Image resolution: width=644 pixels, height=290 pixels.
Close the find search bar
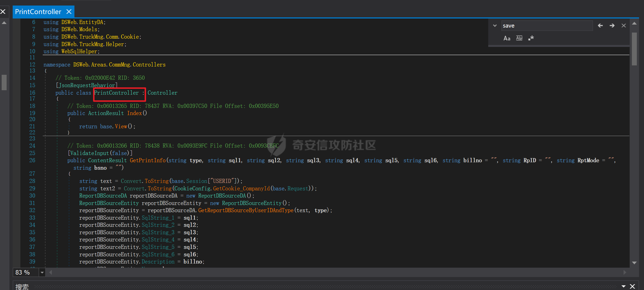point(624,26)
